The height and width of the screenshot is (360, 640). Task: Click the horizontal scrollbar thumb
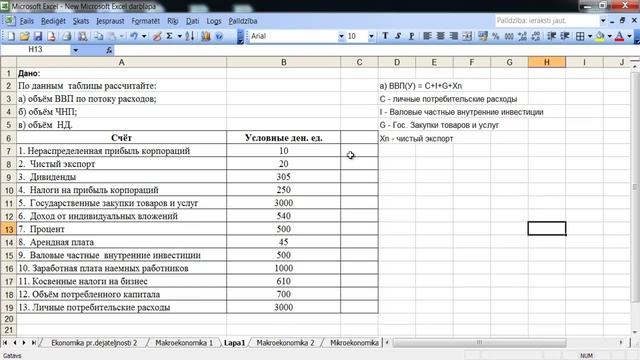pyautogui.click(x=479, y=342)
